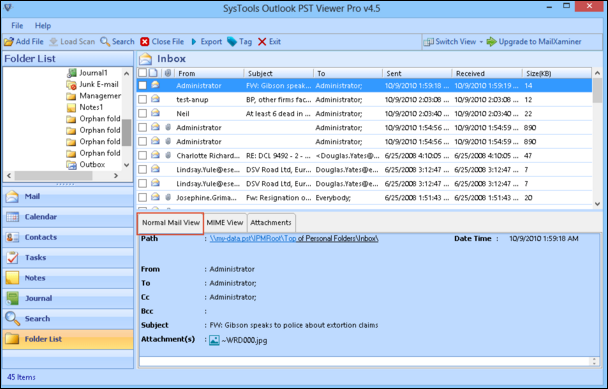
Task: Switch to the Normal Mail View tab
Action: (x=171, y=223)
